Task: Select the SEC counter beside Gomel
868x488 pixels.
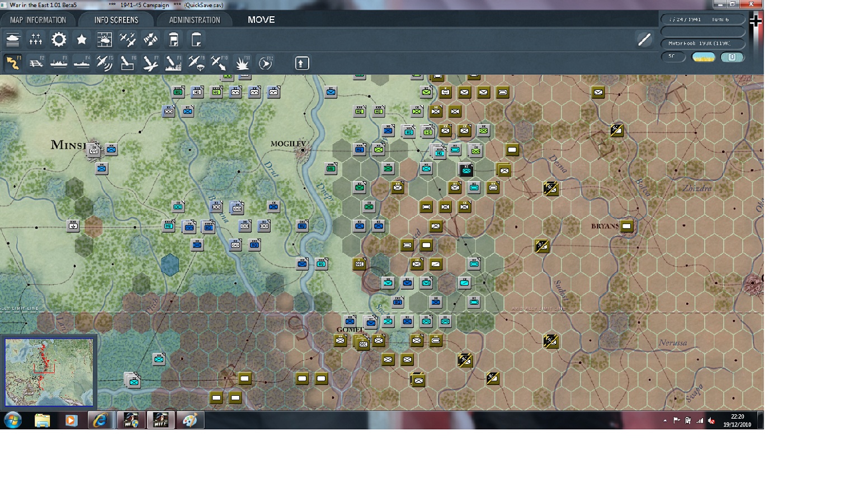Action: [363, 343]
